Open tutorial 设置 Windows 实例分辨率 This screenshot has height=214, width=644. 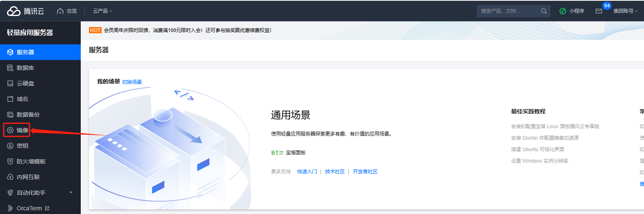pos(539,161)
